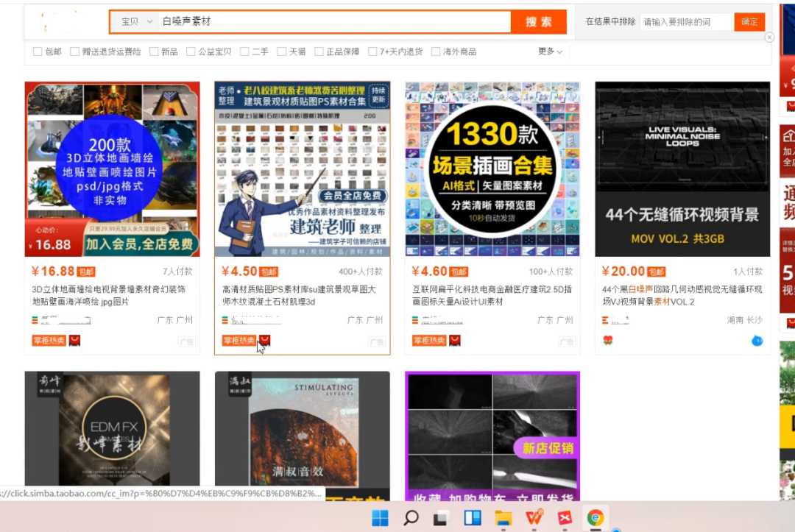Open the 宝贝 search category dropdown
Viewport: 795px width, 532px height.
pyautogui.click(x=136, y=22)
